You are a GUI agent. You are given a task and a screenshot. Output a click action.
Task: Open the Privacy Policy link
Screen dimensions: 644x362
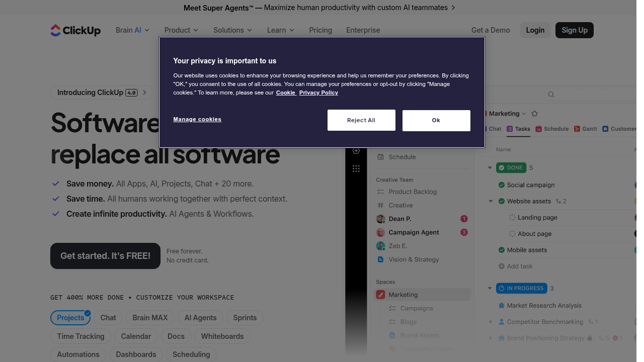pos(318,93)
